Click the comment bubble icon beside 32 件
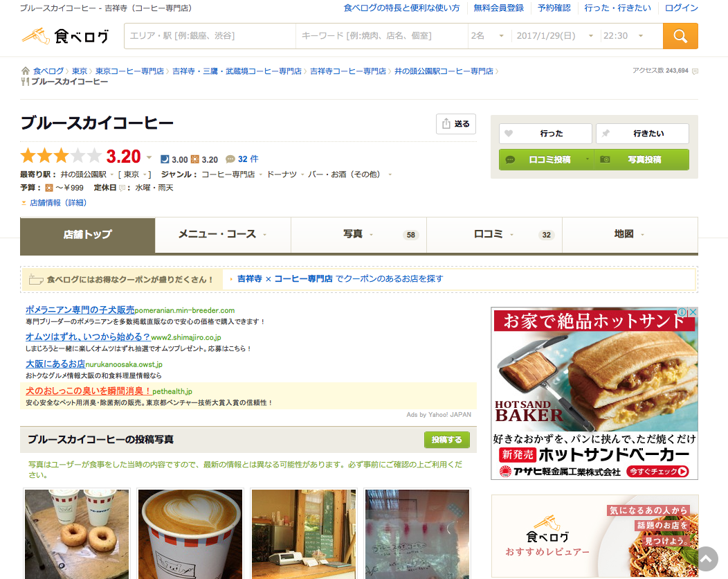This screenshot has height=579, width=728. click(x=230, y=159)
